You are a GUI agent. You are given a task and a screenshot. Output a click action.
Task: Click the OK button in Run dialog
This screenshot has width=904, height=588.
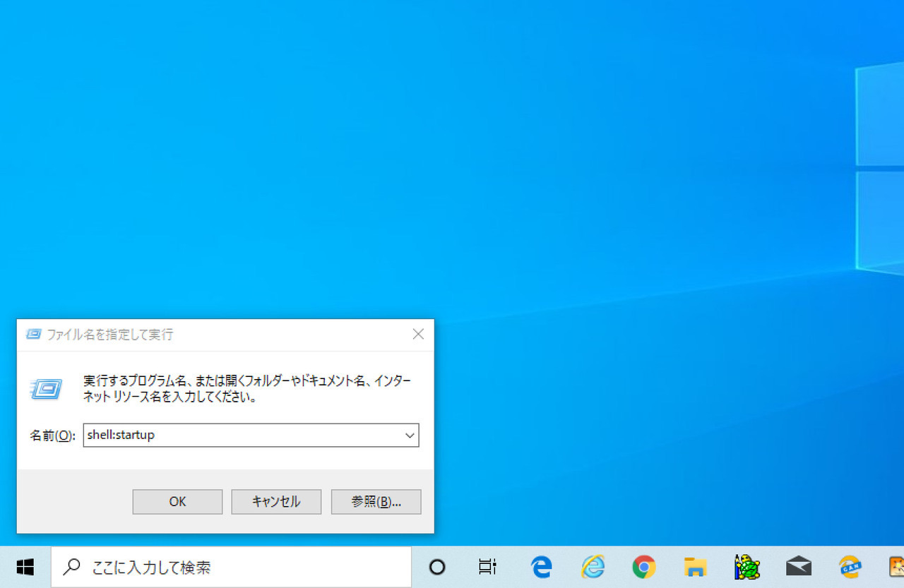click(177, 502)
